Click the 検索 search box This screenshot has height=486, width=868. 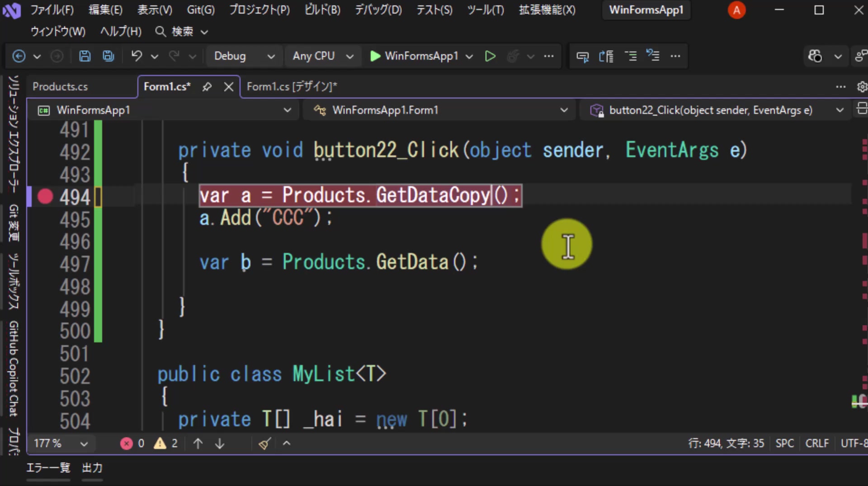[182, 32]
